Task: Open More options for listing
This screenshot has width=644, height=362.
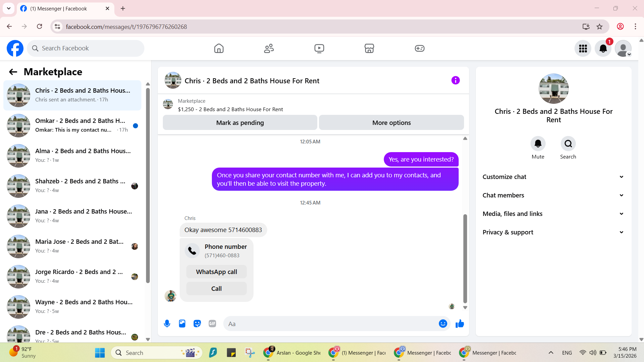Action: (x=392, y=123)
